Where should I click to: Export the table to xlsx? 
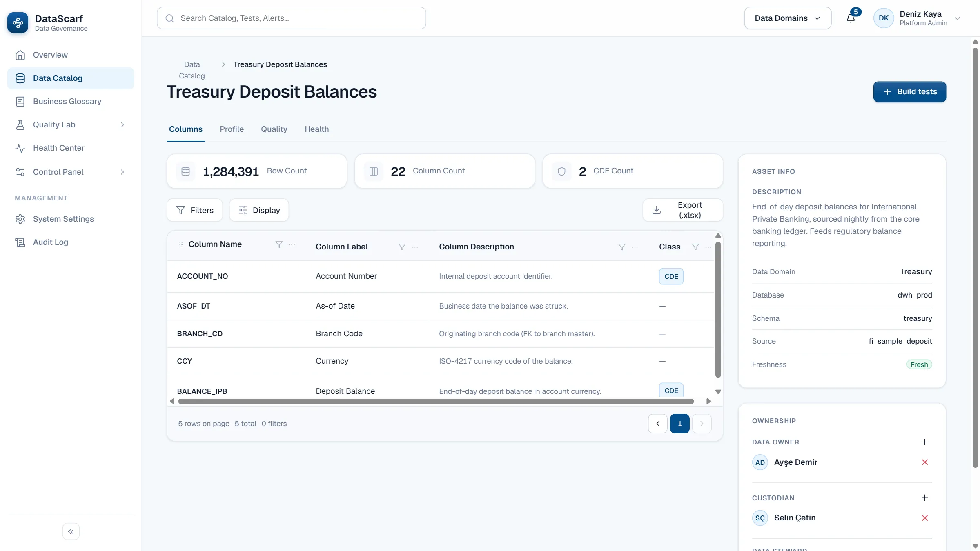683,210
